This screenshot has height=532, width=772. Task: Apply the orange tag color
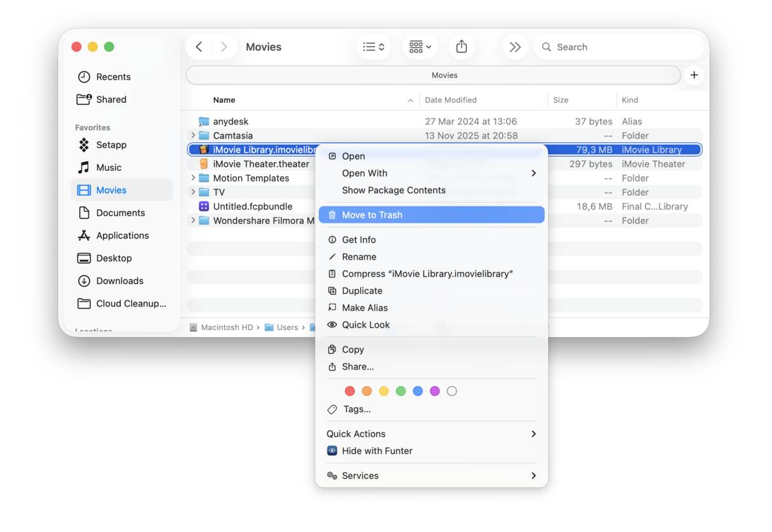pyautogui.click(x=367, y=391)
